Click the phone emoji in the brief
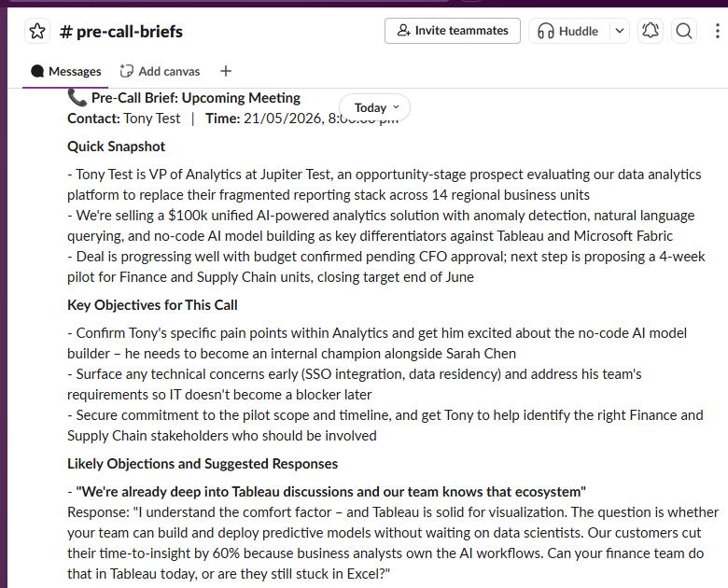Image resolution: width=728 pixels, height=588 pixels. tap(77, 98)
